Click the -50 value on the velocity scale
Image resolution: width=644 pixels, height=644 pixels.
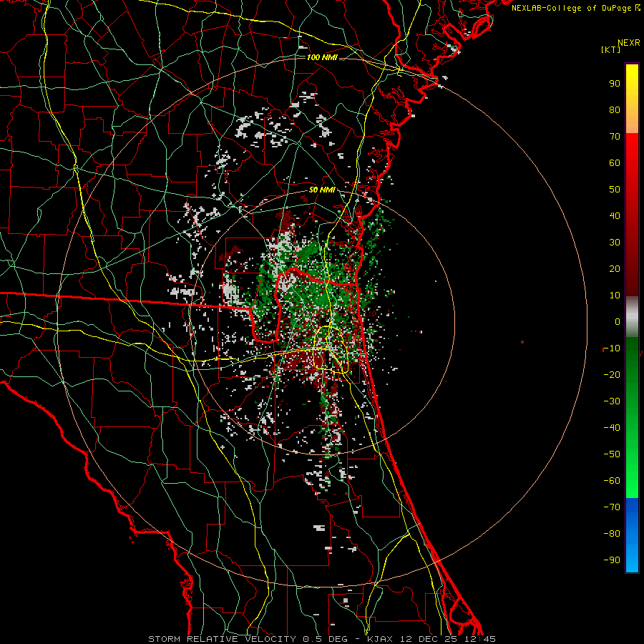(x=612, y=454)
